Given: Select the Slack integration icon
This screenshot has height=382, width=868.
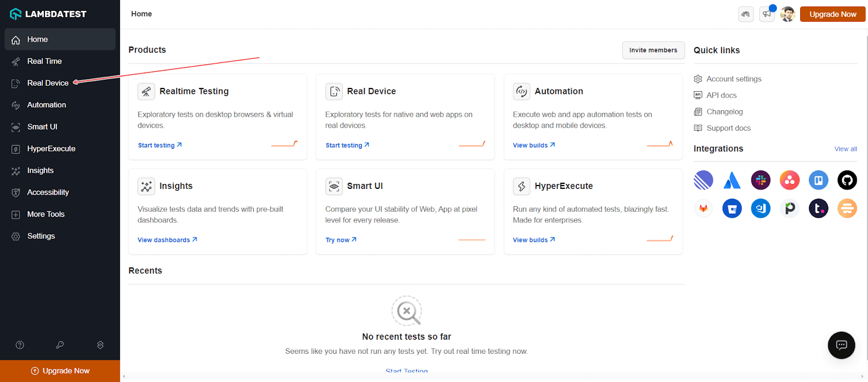Looking at the screenshot, I should pyautogui.click(x=761, y=180).
